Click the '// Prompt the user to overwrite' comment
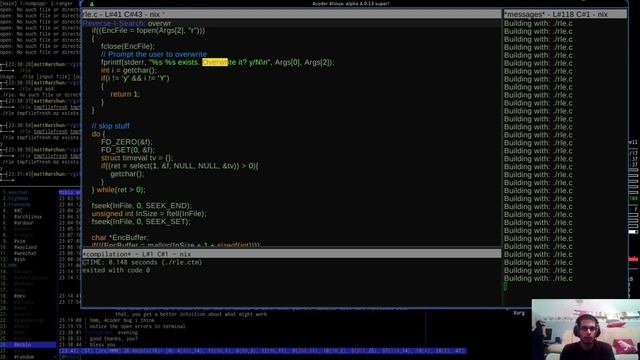The height and width of the screenshot is (360, 640). click(x=154, y=54)
